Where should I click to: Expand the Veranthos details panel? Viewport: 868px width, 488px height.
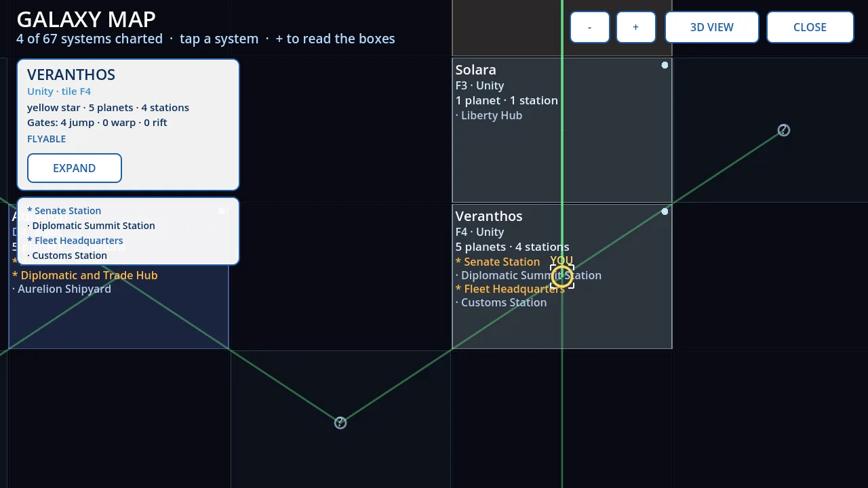[75, 168]
